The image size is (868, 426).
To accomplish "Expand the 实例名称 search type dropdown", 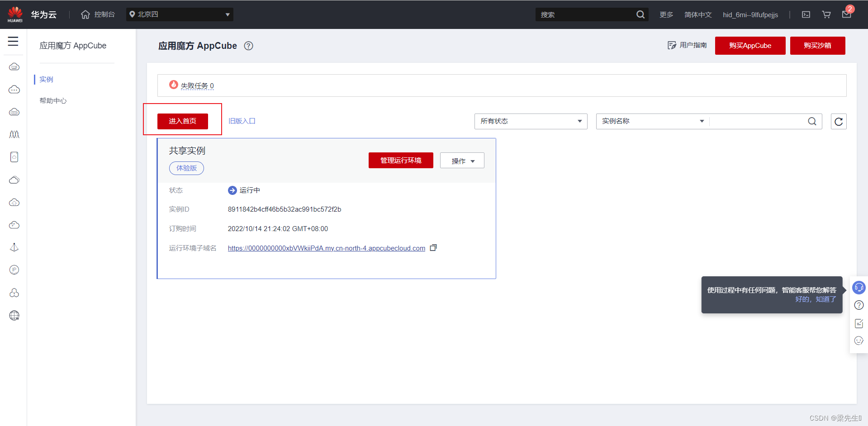I will tap(653, 121).
